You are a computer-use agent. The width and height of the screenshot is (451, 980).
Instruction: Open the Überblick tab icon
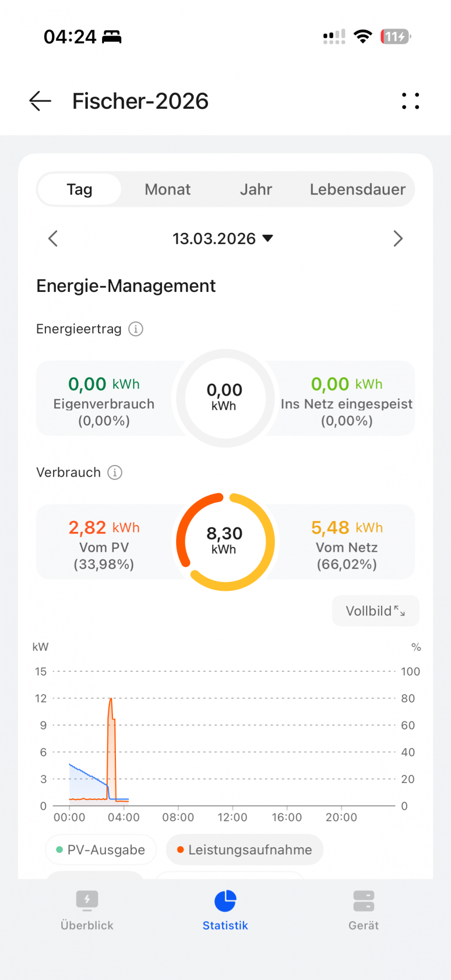(x=87, y=901)
